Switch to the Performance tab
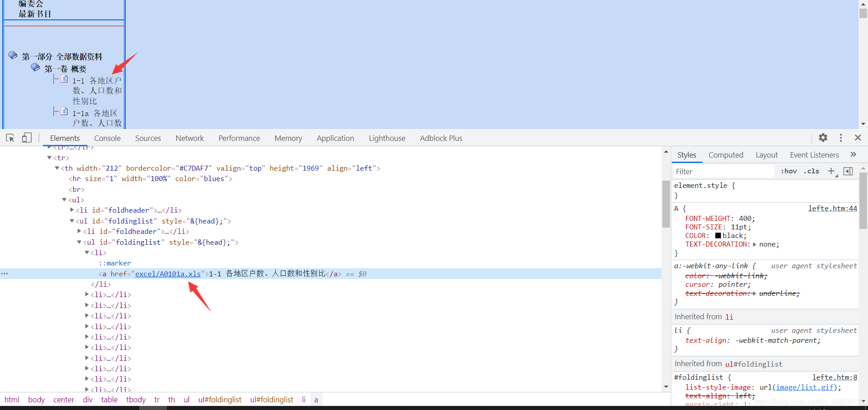Image resolution: width=868 pixels, height=410 pixels. tap(239, 138)
